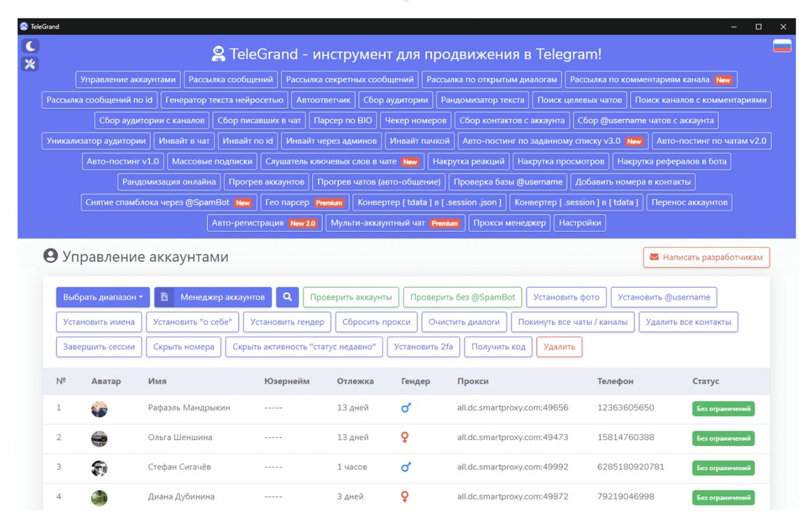
Task: Open Слушатель ключевых слов в чате
Action: pyautogui.click(x=343, y=161)
